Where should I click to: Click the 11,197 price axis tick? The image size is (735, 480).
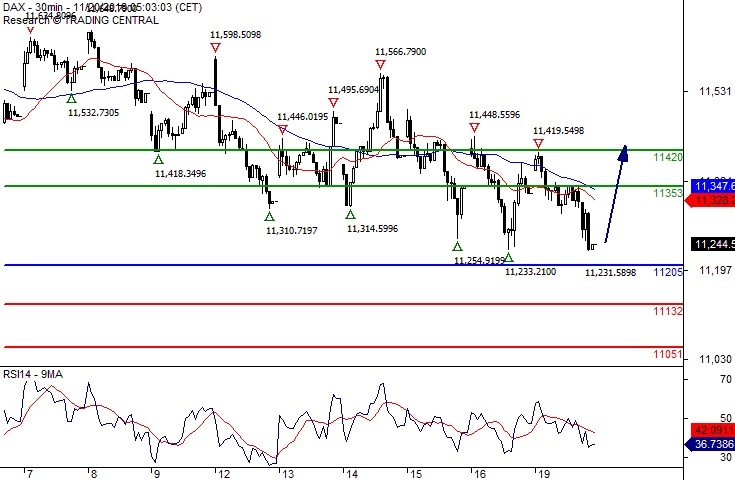(x=715, y=270)
